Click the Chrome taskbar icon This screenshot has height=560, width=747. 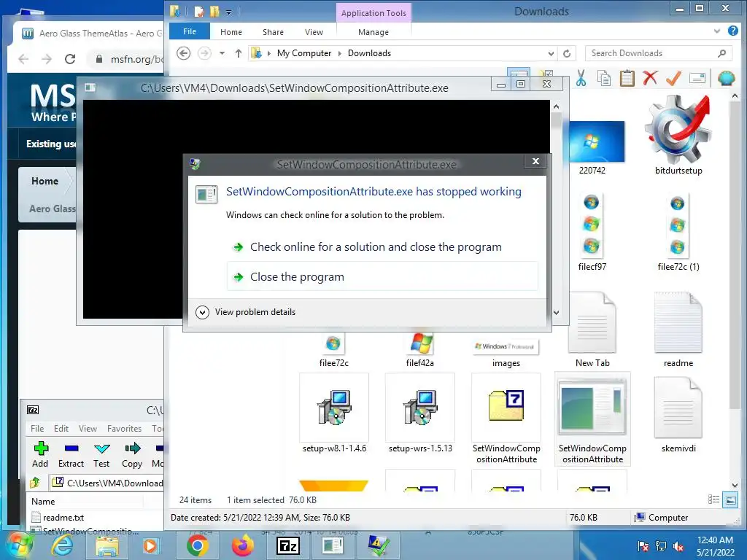197,545
